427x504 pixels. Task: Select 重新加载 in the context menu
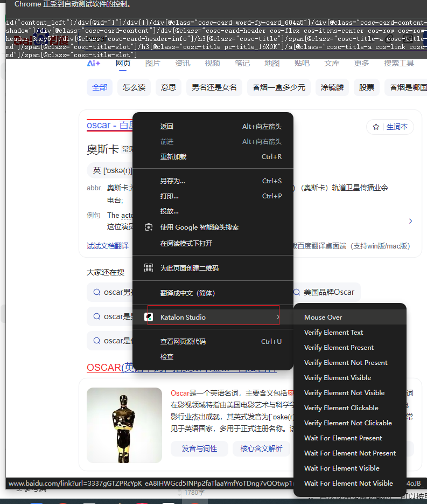[x=213, y=157]
